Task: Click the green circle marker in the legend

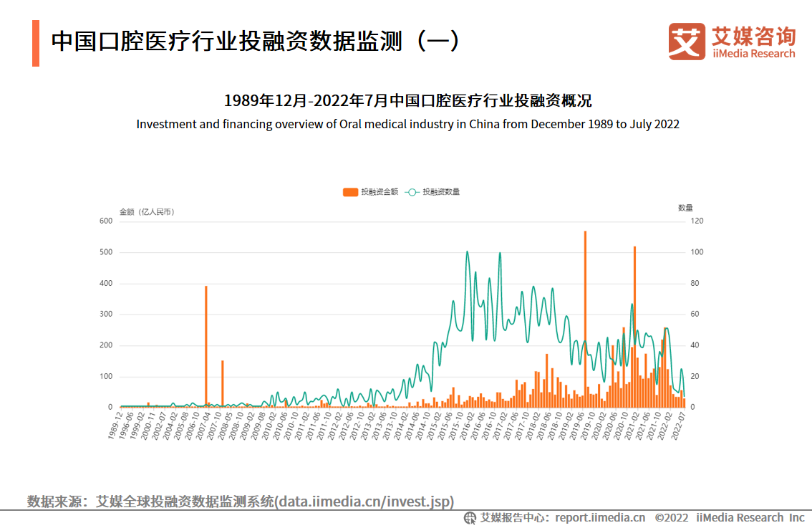Action: tap(412, 192)
